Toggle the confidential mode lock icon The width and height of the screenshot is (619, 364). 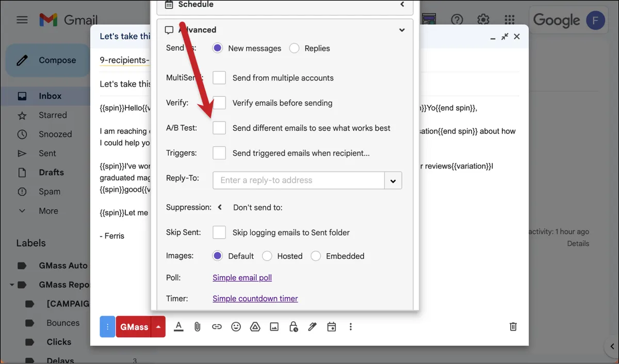pos(293,326)
